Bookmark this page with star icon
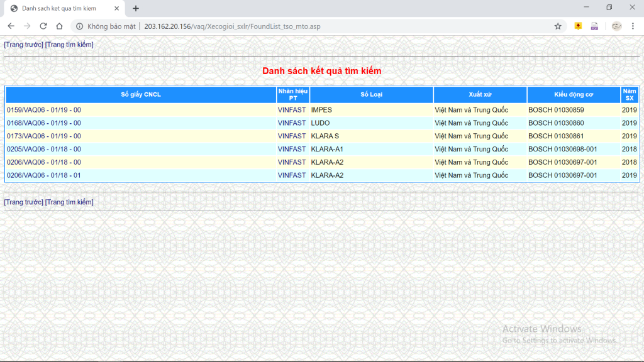The image size is (644, 362). pyautogui.click(x=558, y=26)
